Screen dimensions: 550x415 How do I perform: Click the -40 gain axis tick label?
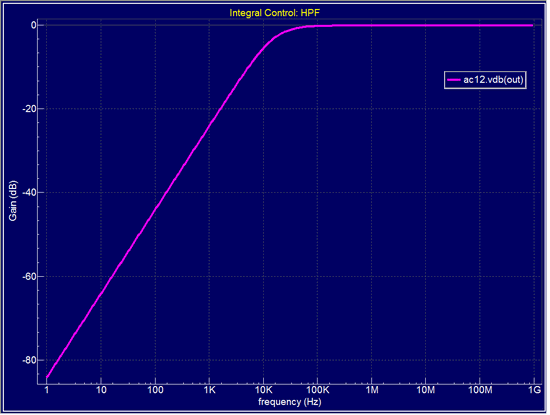(x=29, y=192)
